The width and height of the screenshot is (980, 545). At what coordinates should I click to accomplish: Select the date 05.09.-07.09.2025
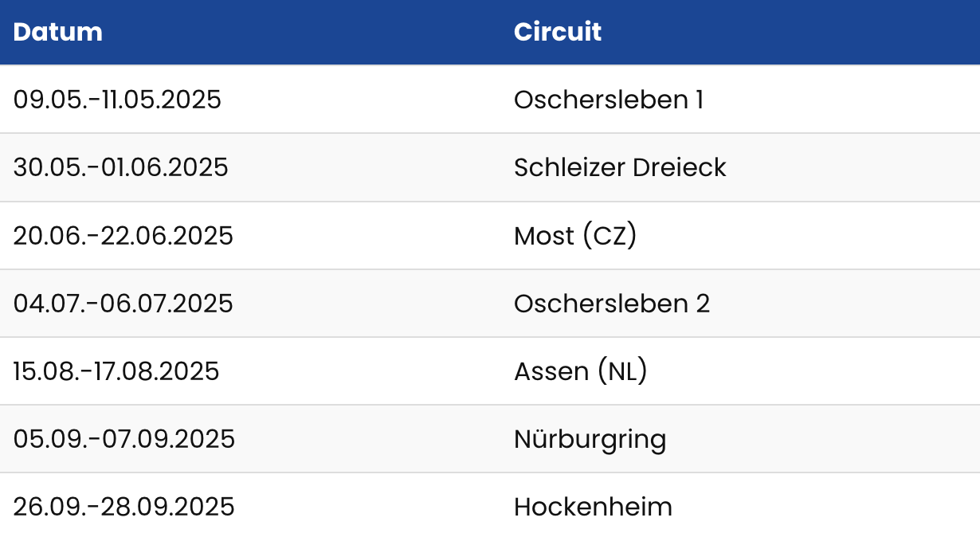point(123,439)
